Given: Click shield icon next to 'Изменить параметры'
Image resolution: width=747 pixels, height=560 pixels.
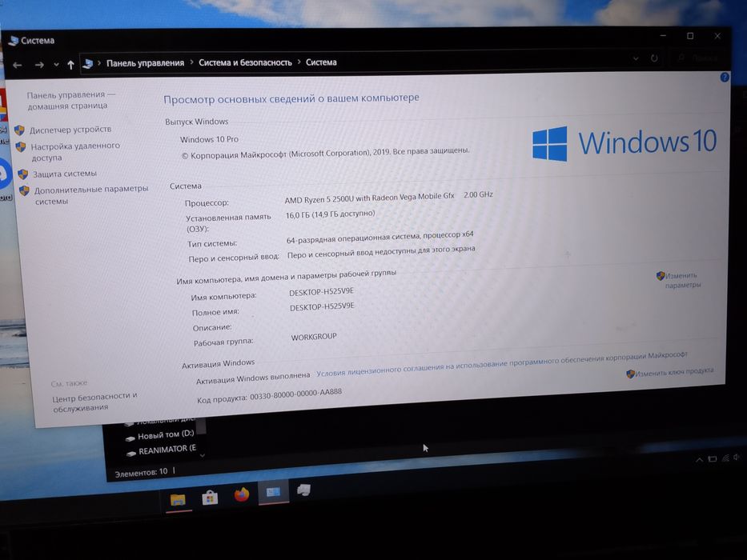Looking at the screenshot, I should pos(661,276).
